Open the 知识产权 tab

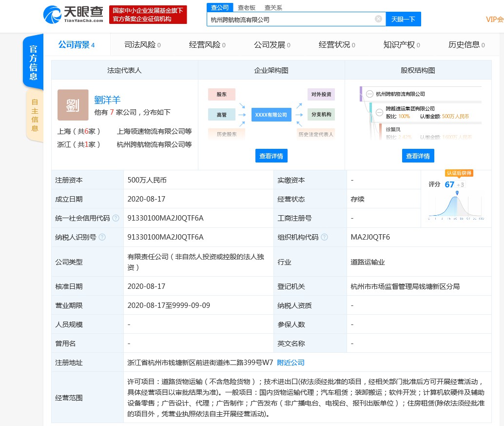click(402, 45)
